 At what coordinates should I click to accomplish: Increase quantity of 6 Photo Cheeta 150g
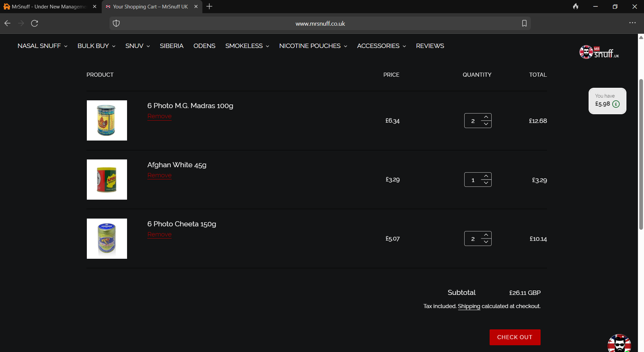pyautogui.click(x=486, y=235)
